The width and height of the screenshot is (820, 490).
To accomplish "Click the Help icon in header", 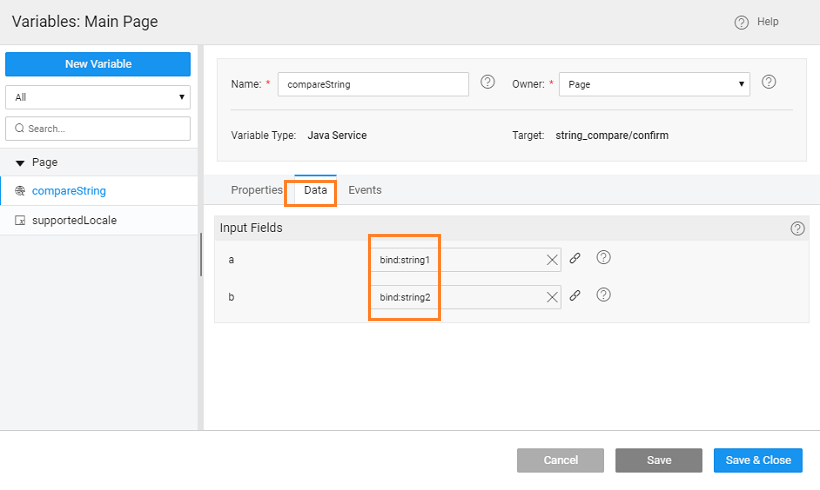I will pyautogui.click(x=741, y=22).
